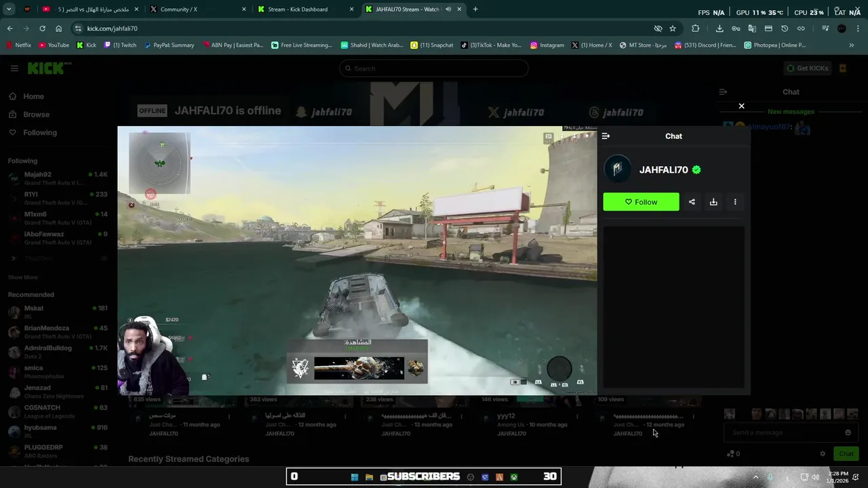The image size is (868, 488).
Task: Open the three-dot options next to download
Action: [735, 202]
